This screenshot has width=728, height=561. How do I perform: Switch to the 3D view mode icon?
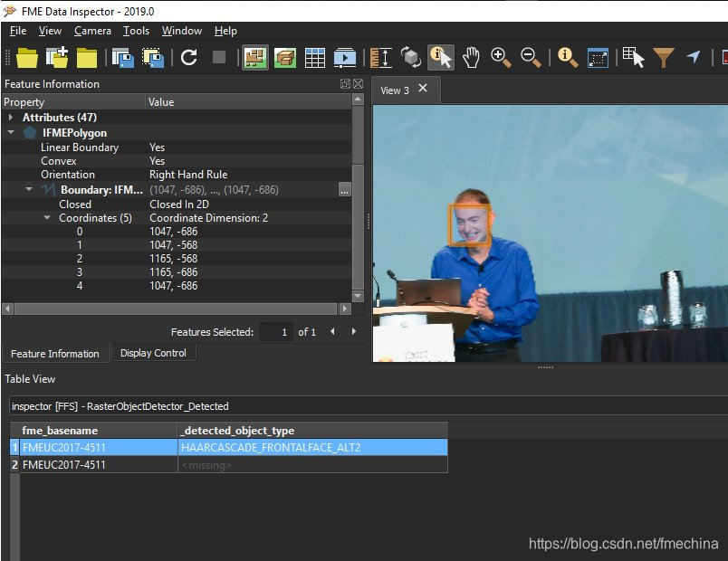(x=285, y=58)
